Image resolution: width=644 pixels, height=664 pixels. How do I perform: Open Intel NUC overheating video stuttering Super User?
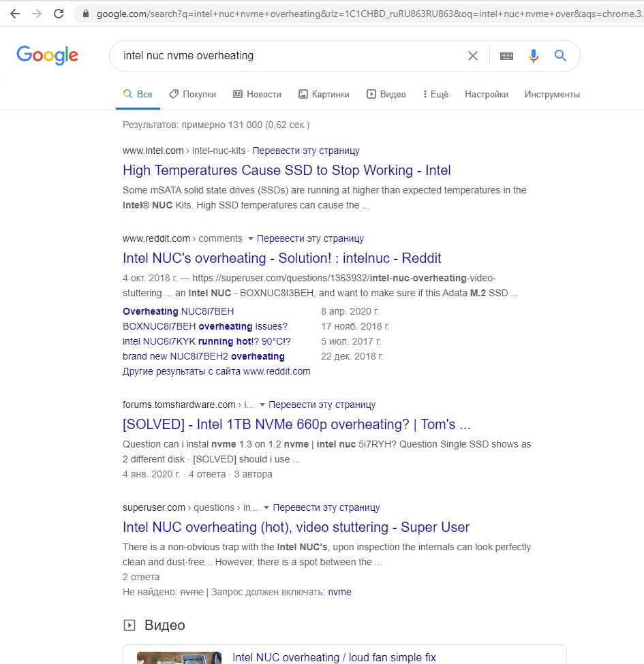[296, 527]
